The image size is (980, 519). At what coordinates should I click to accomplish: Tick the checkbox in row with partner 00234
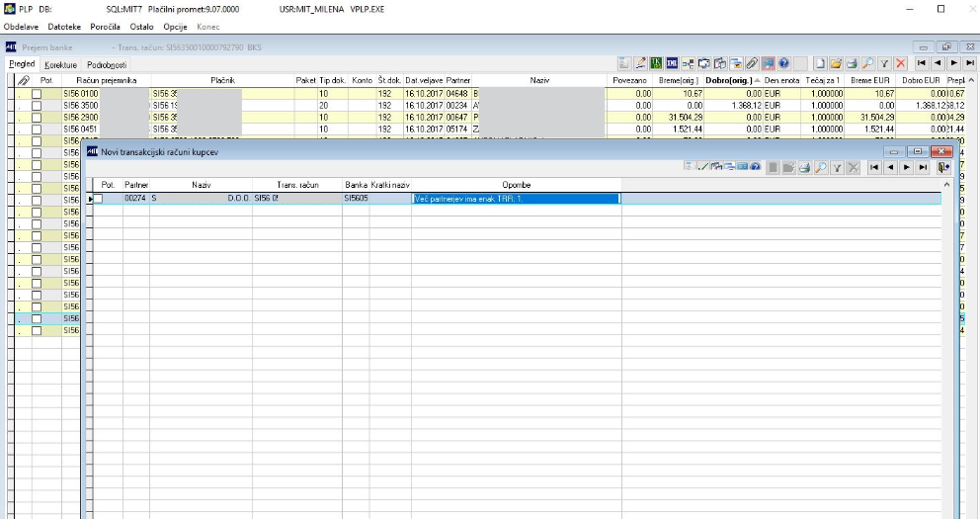37,106
